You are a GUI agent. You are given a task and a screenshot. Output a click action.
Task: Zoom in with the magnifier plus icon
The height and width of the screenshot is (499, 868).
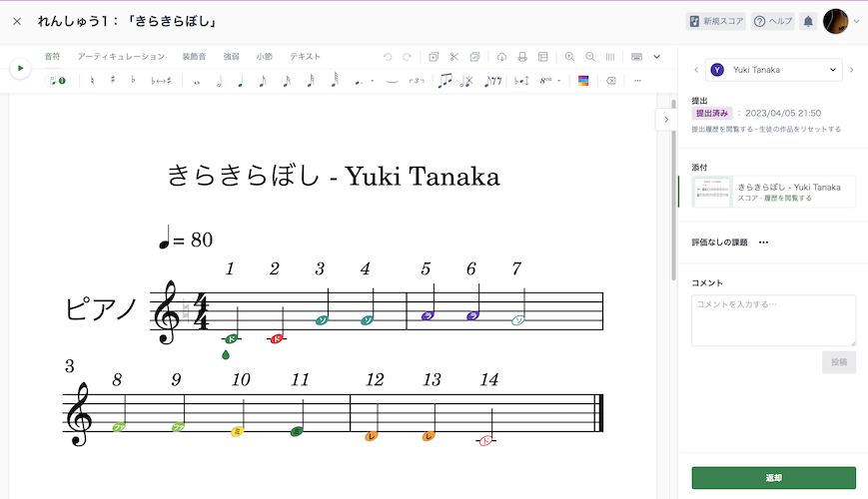569,57
